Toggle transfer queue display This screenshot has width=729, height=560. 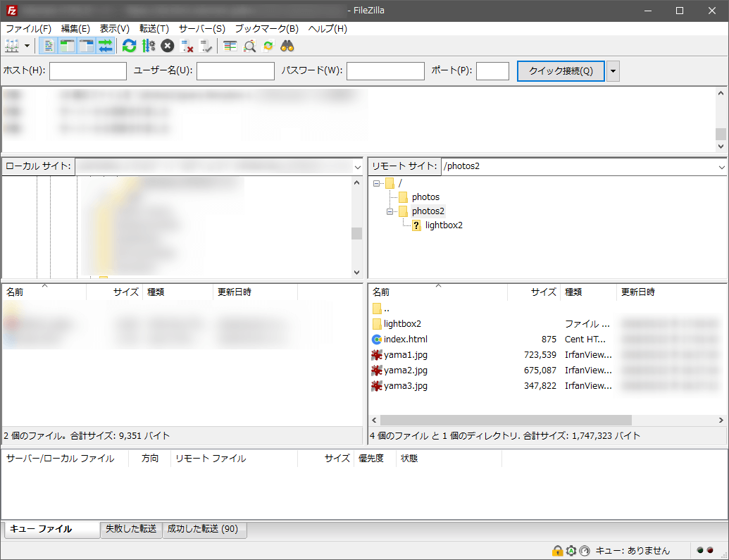pos(106,46)
